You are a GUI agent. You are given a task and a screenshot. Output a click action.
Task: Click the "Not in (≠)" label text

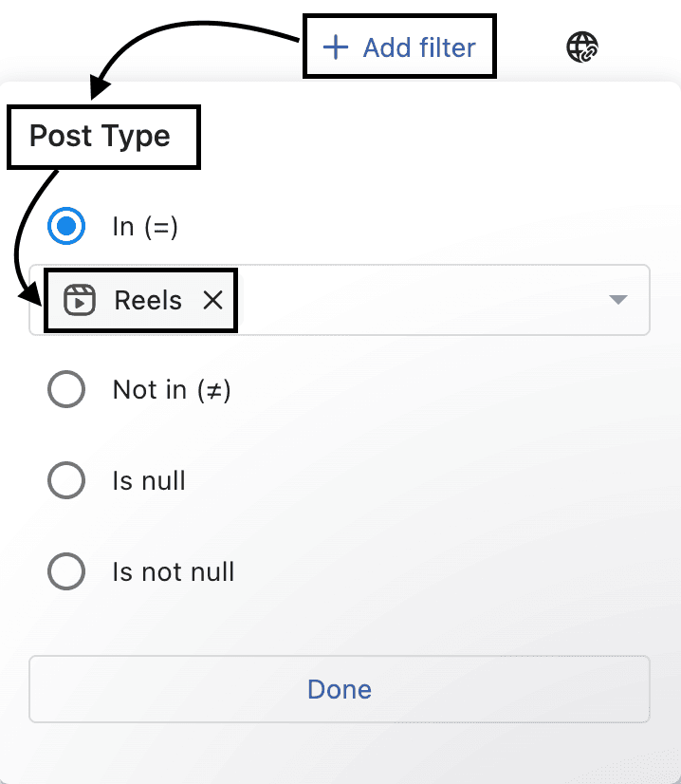[x=172, y=389]
